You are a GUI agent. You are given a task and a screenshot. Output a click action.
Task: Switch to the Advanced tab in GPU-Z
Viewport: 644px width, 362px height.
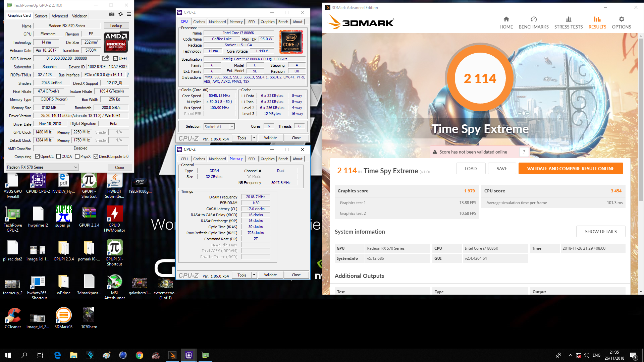click(x=60, y=16)
